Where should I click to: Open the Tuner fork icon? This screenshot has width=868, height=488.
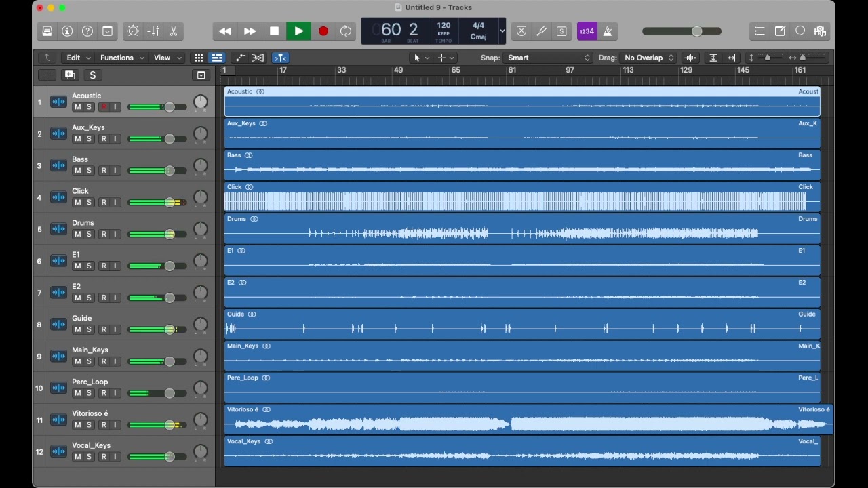click(x=542, y=31)
